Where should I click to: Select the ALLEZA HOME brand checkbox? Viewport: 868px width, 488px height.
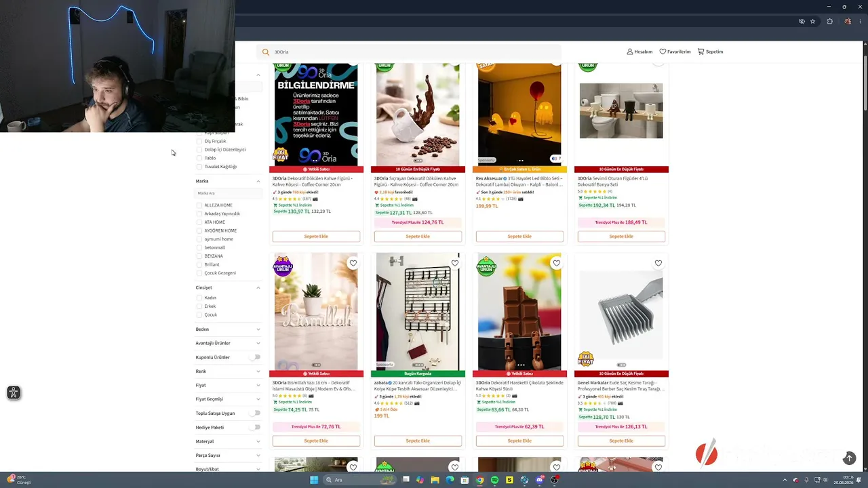[x=199, y=205]
